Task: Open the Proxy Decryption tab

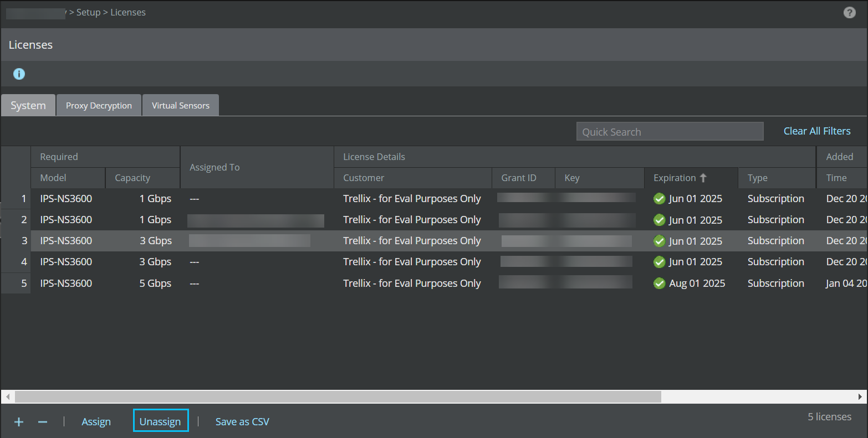Action: click(99, 105)
